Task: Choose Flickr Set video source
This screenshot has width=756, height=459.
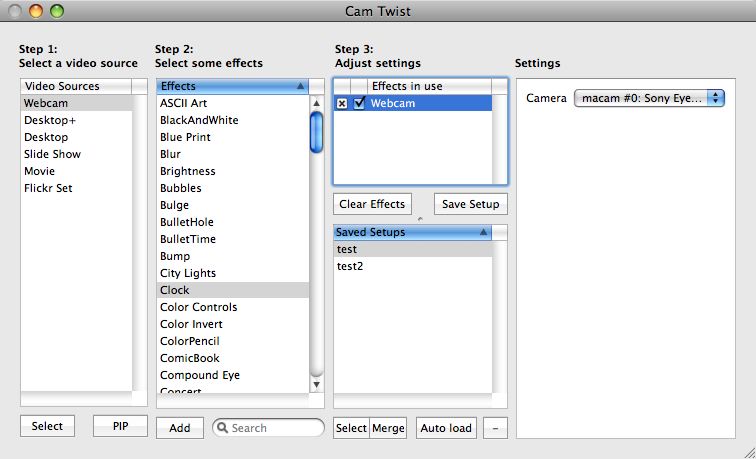Action: [48, 188]
